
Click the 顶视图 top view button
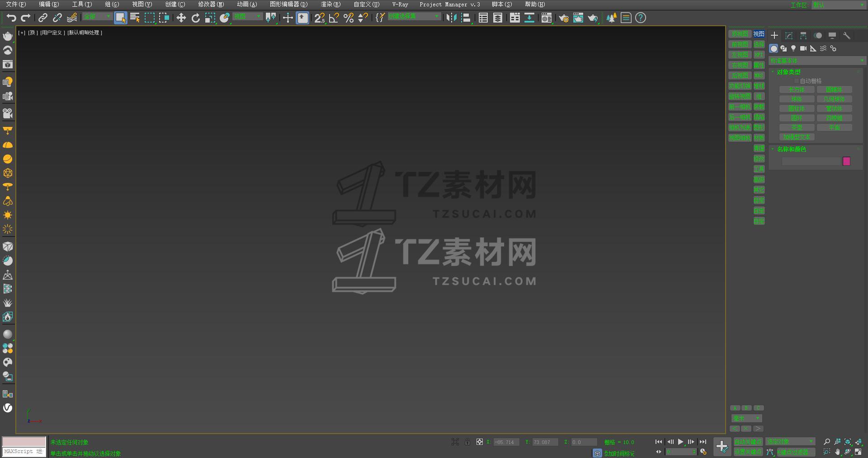point(740,34)
